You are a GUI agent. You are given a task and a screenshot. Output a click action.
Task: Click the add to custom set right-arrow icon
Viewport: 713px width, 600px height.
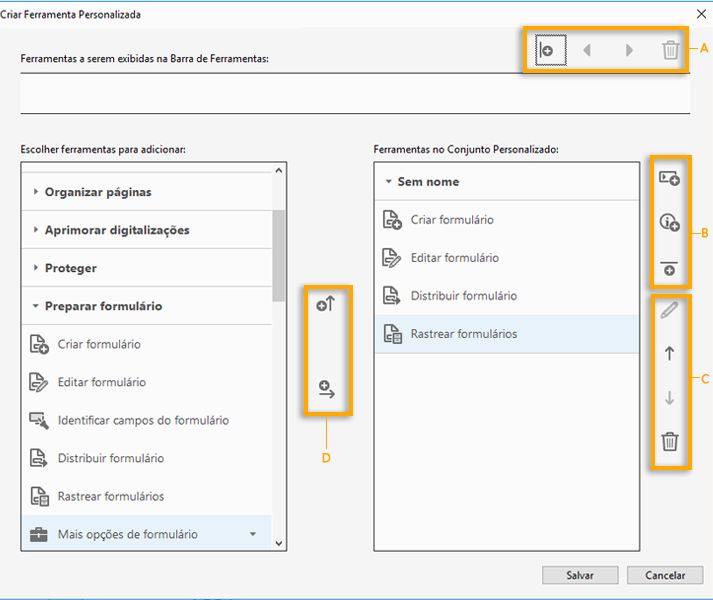point(325,390)
